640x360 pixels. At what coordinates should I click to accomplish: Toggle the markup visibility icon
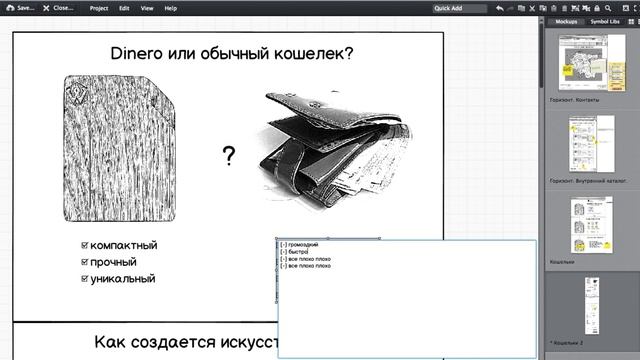tap(626, 8)
